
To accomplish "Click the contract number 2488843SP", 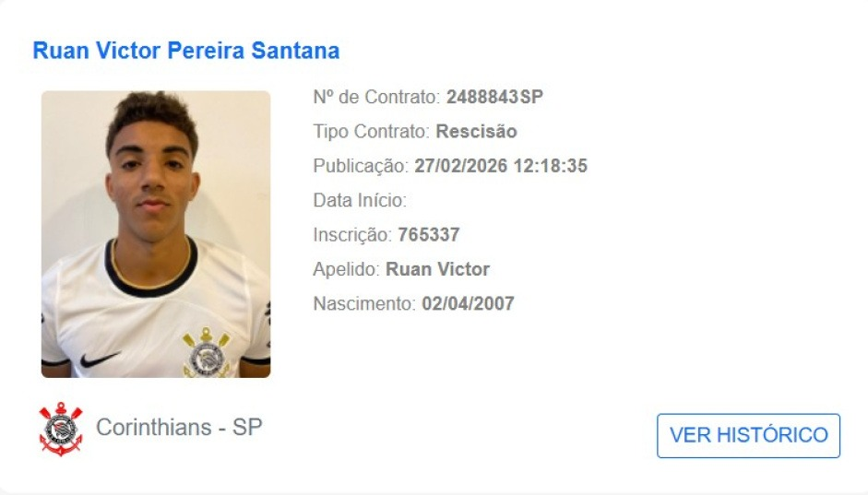I will [x=495, y=97].
